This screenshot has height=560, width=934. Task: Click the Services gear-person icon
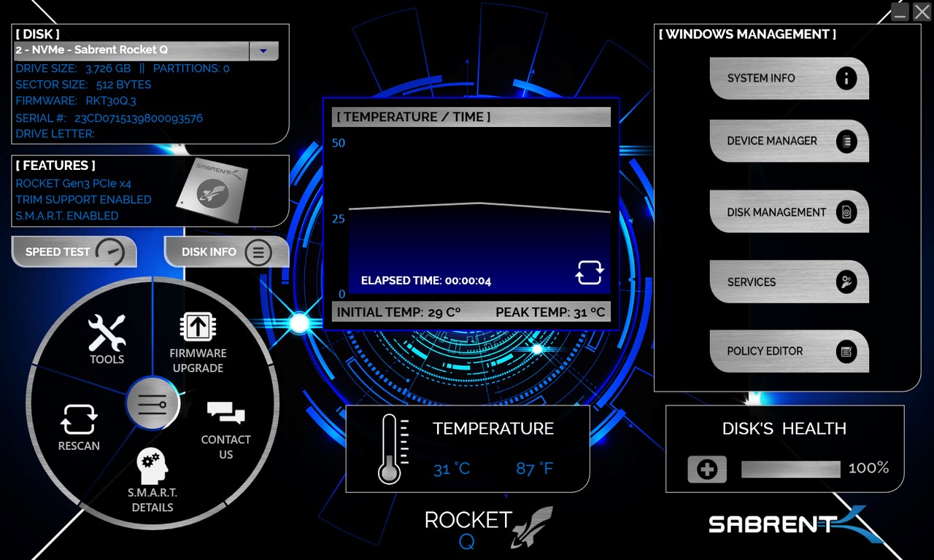846,282
